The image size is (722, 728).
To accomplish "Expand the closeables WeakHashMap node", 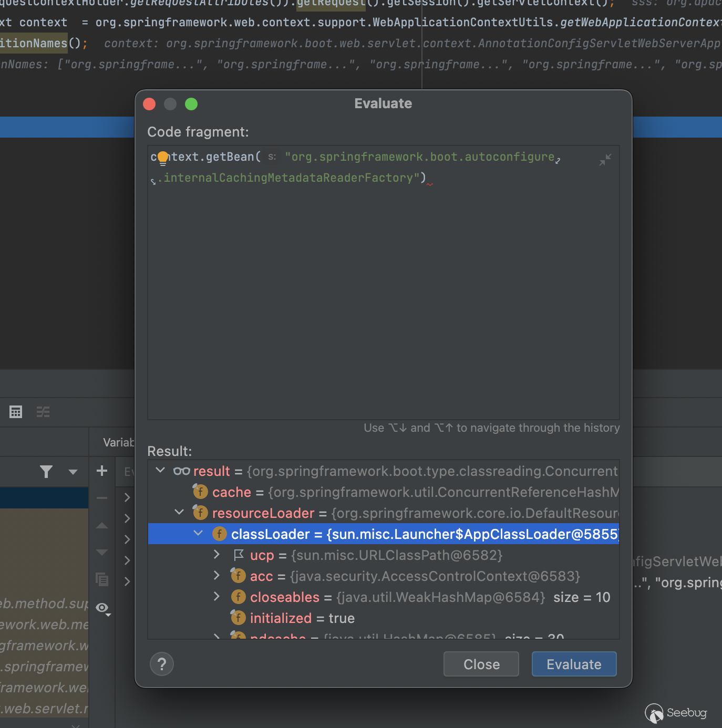I will pos(216,597).
